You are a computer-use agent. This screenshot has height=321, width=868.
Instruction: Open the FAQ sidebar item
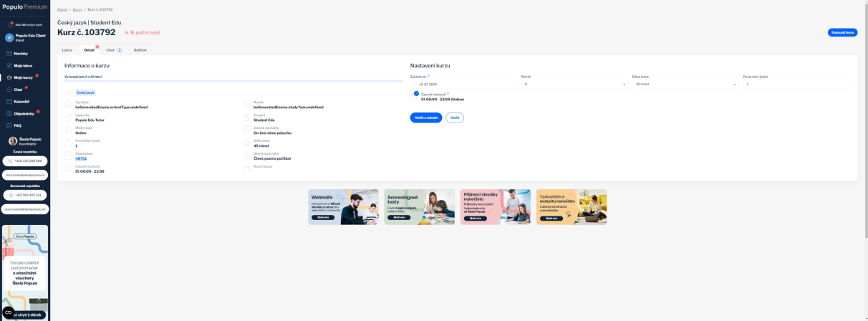tap(17, 125)
